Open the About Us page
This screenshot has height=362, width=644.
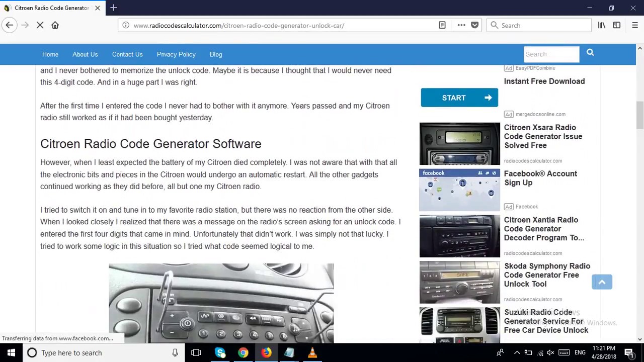(85, 54)
